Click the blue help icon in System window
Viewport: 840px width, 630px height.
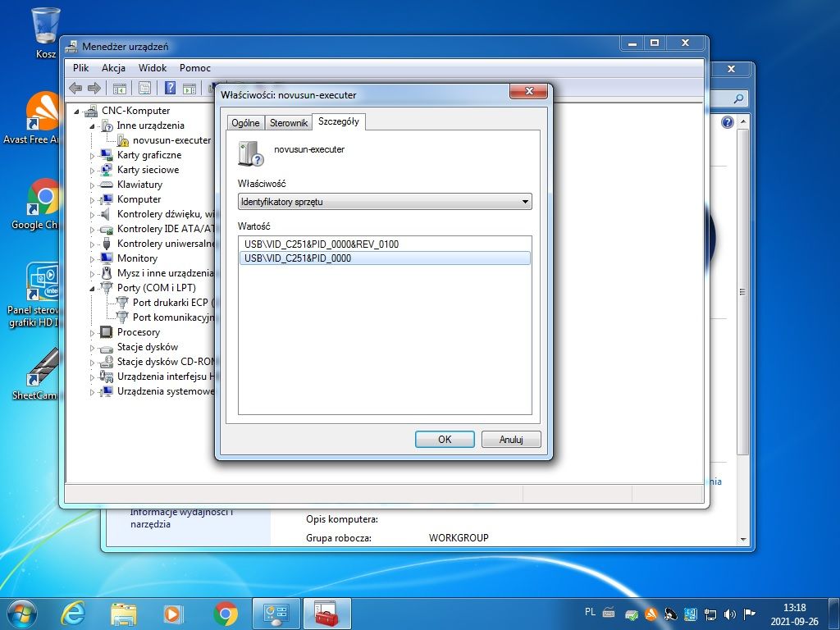pos(727,122)
